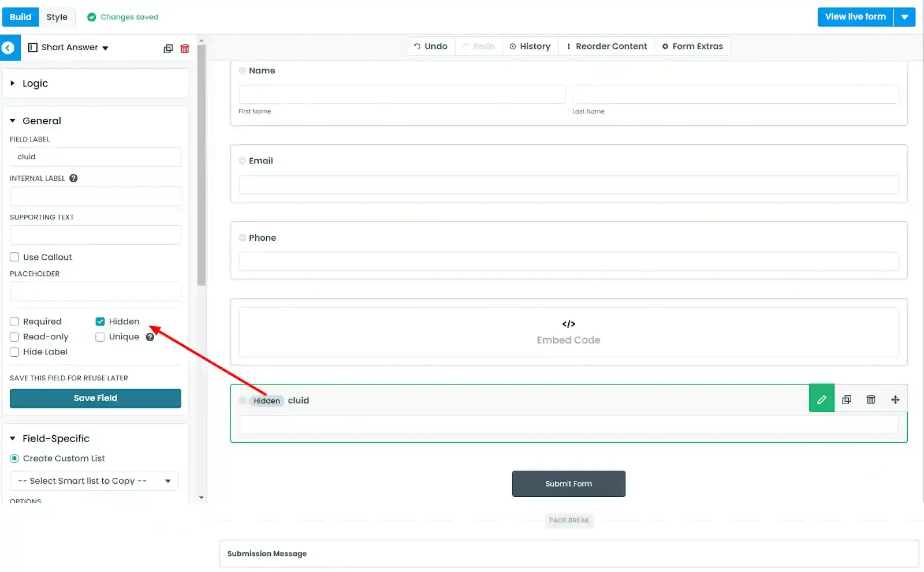Click the Field Label input containing cluid
The image size is (924, 572).
tap(95, 158)
